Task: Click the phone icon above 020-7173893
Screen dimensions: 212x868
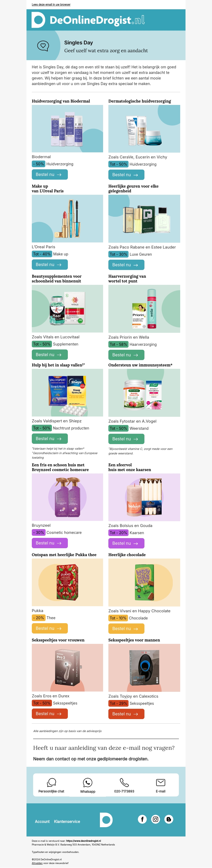Action: (124, 782)
